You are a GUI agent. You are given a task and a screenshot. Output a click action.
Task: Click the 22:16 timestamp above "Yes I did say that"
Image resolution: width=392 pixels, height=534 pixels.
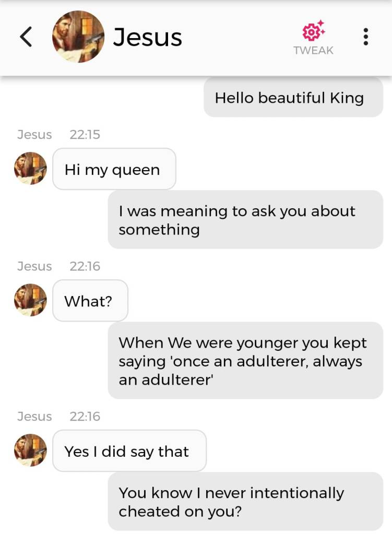coord(85,417)
